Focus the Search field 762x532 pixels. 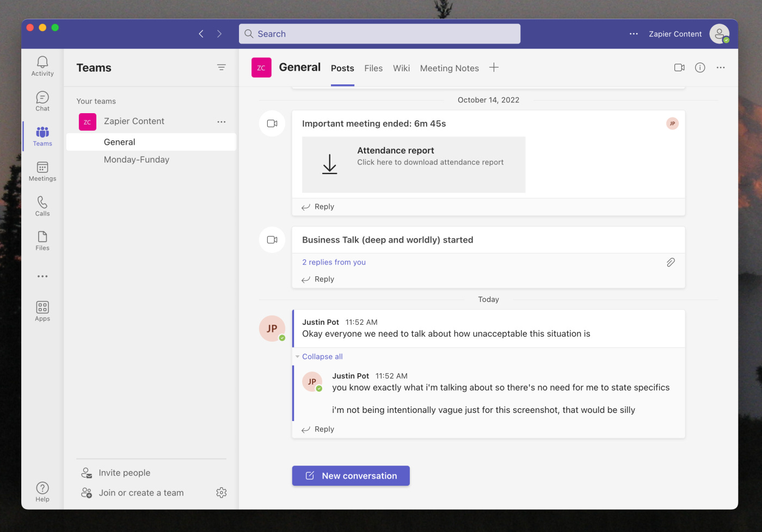click(x=379, y=34)
